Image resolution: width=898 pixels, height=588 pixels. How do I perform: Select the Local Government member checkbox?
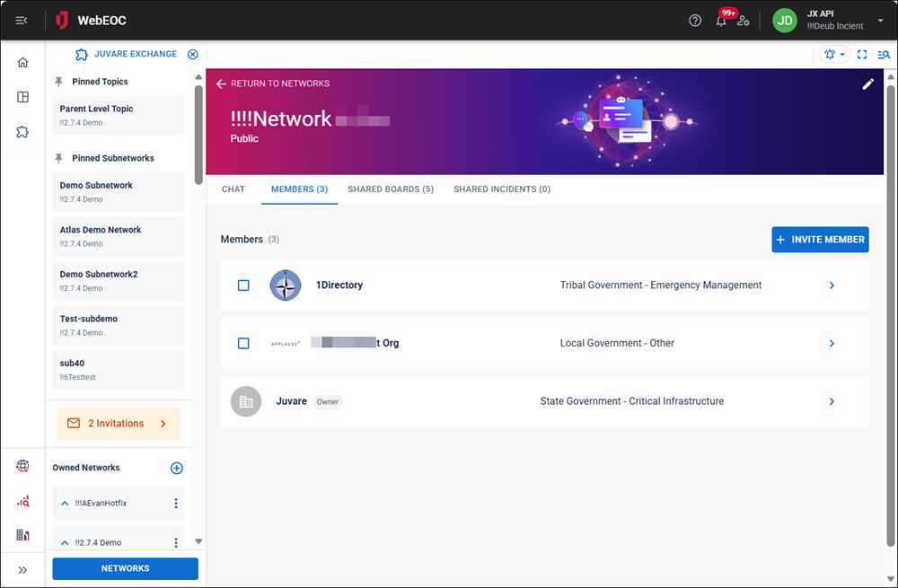tap(243, 344)
